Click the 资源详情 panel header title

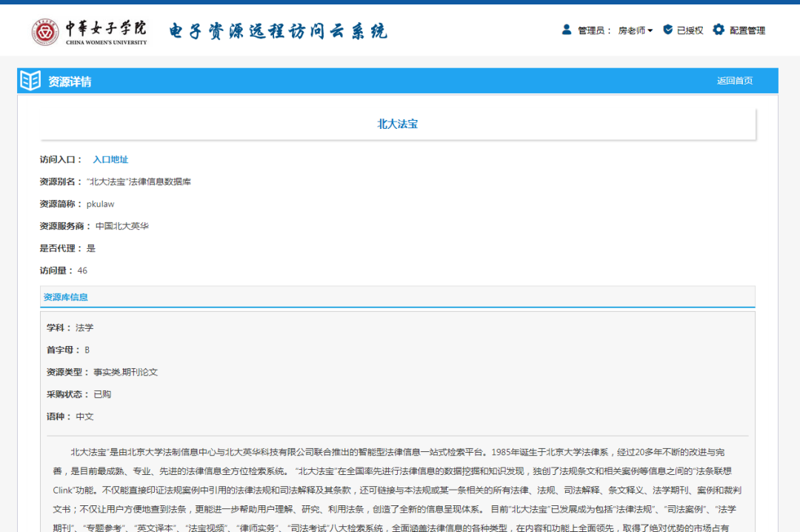pos(70,82)
